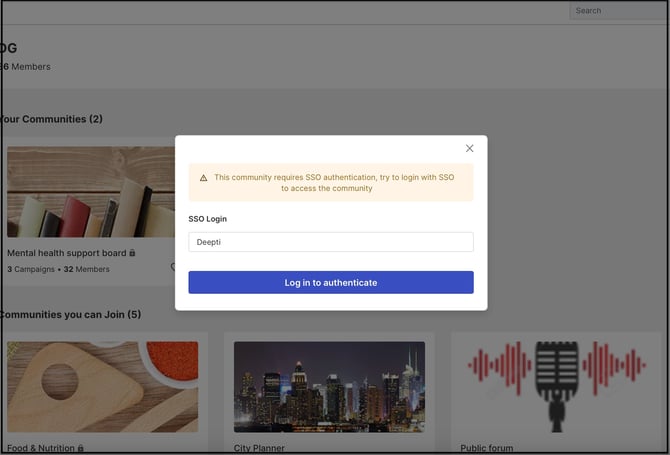Click lock icon beside Food & Nutrition

[x=80, y=448]
